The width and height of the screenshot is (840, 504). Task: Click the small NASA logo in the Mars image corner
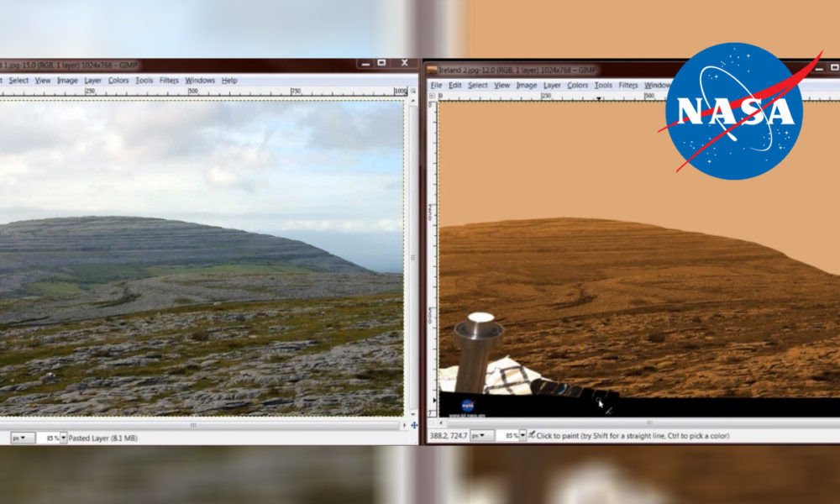tap(468, 406)
